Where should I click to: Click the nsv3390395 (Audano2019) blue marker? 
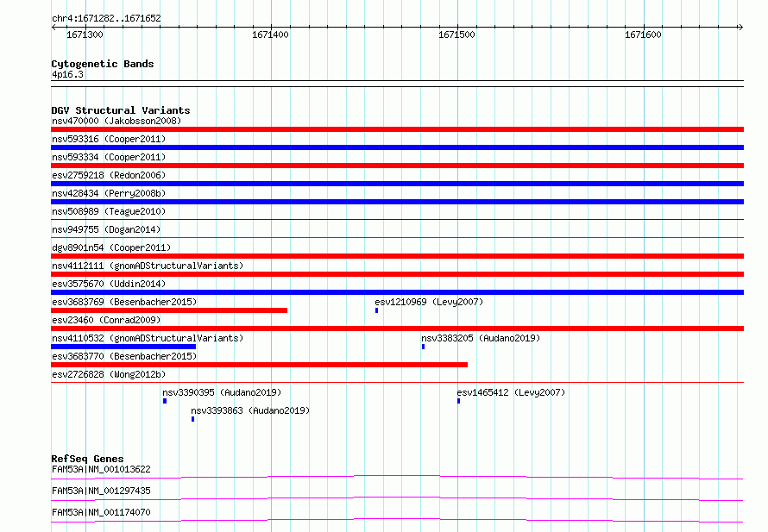pyautogui.click(x=165, y=401)
